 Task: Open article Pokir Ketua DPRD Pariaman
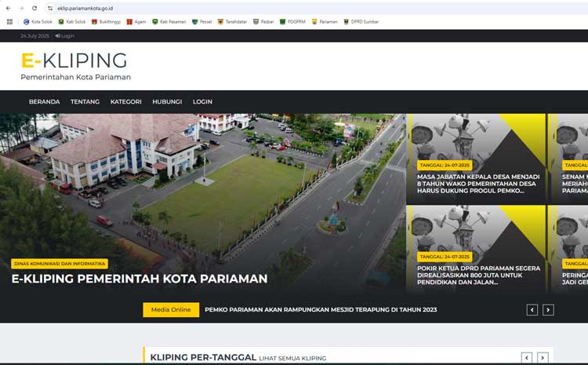coord(478,276)
